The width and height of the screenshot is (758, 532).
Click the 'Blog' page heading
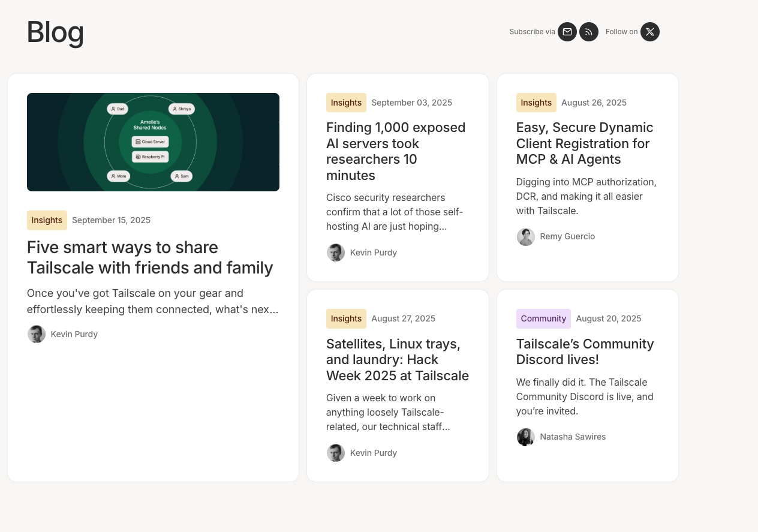[x=55, y=32]
